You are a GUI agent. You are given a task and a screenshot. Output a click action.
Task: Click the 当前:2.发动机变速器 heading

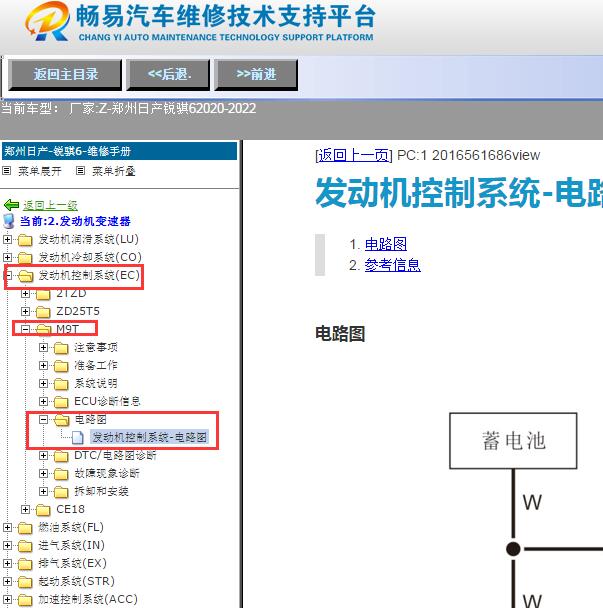[75, 221]
